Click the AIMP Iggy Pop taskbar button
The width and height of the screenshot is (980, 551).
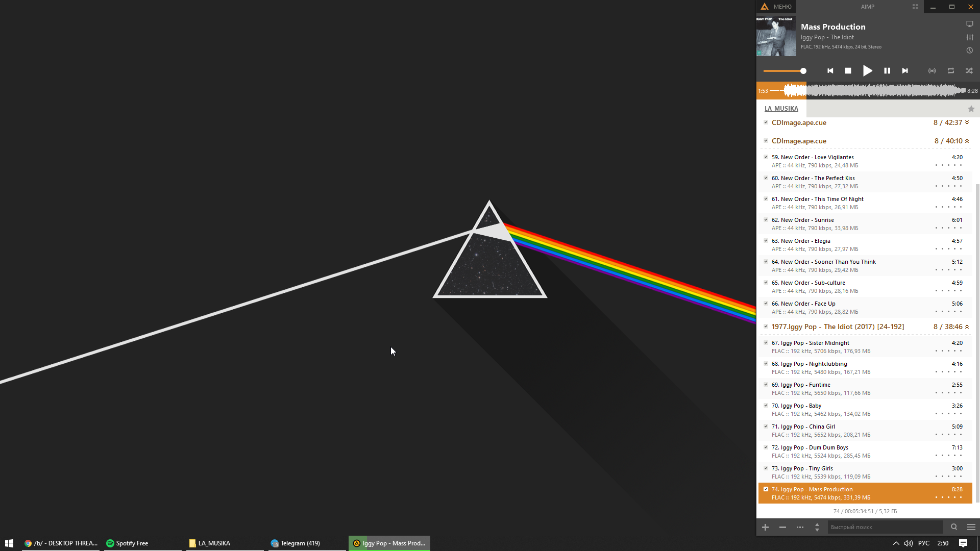tap(389, 543)
